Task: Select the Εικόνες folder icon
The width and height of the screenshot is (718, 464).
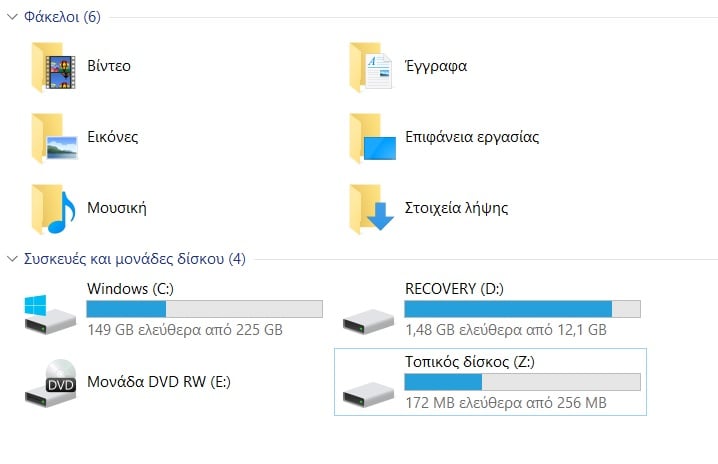Action: [x=52, y=137]
